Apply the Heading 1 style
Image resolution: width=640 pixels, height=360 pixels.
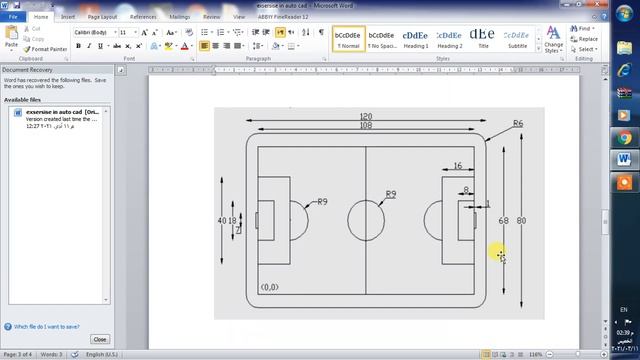[416, 39]
